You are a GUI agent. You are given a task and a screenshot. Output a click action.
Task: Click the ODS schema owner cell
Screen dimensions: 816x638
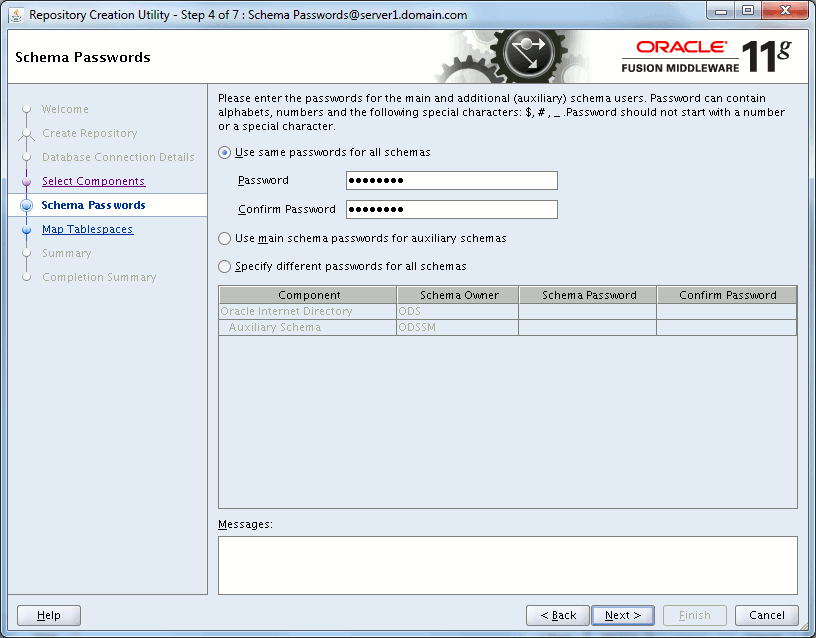point(457,311)
